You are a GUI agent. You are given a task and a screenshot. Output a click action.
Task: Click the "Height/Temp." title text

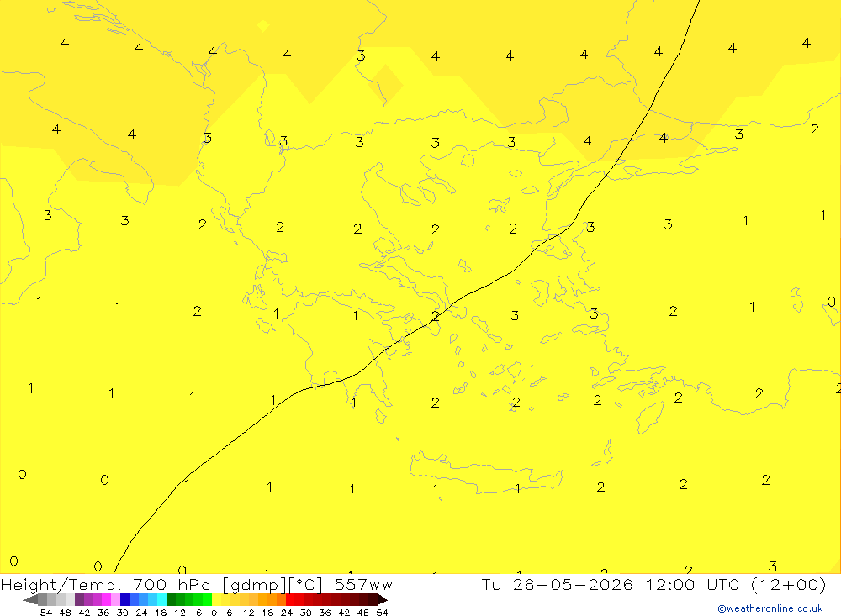point(61,585)
